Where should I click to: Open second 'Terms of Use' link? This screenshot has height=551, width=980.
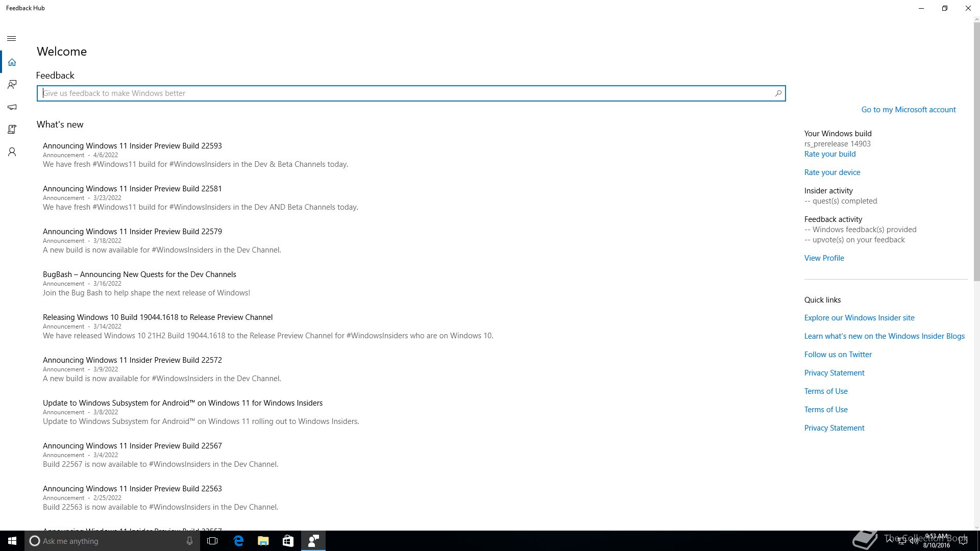pos(826,410)
